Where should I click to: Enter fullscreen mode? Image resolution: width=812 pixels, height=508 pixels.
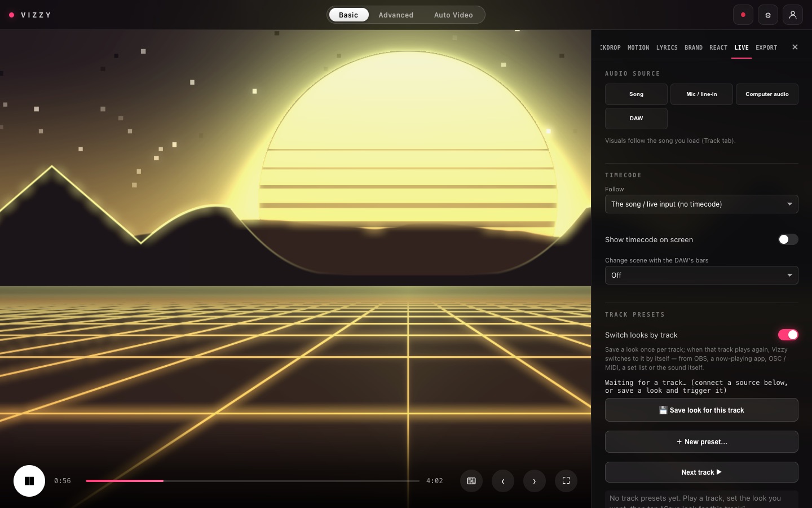(566, 481)
